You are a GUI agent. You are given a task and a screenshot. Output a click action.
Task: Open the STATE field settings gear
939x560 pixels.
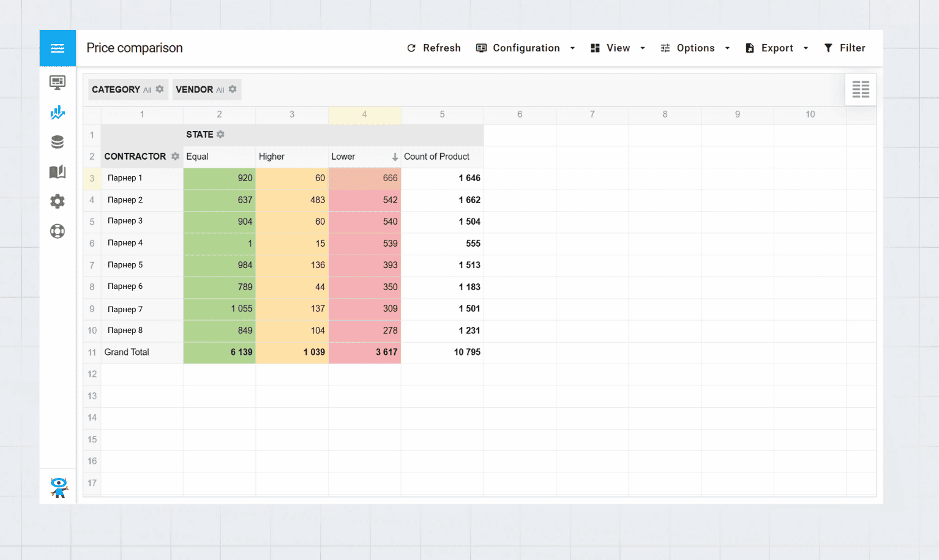(x=220, y=134)
